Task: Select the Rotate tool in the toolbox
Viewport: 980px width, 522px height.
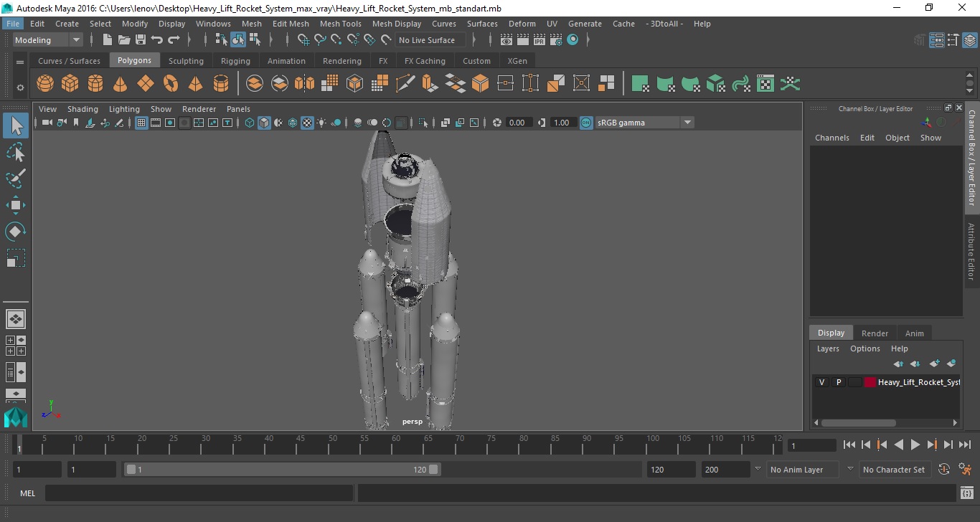Action: pyautogui.click(x=16, y=232)
